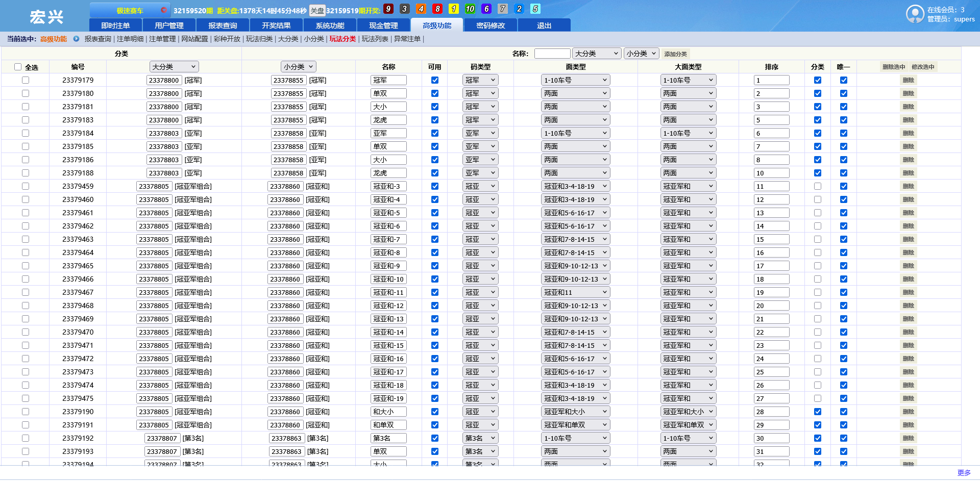Click the light gray number 7 ball
980x483 pixels.
coord(503,9)
